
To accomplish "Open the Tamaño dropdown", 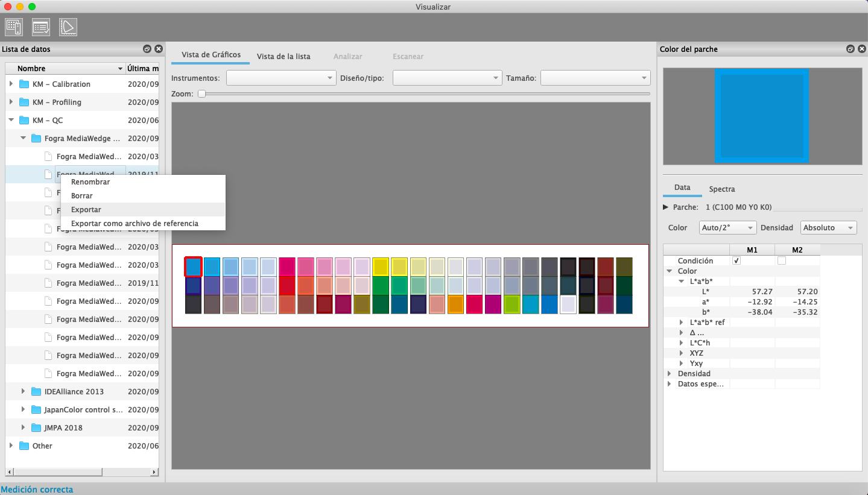I will (x=595, y=78).
